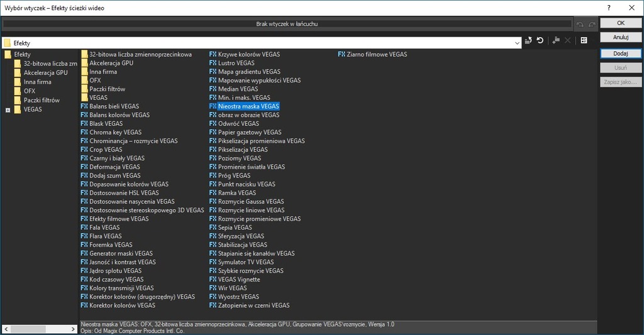Select the FX icon of Balans bieli VEGAS

pos(84,106)
